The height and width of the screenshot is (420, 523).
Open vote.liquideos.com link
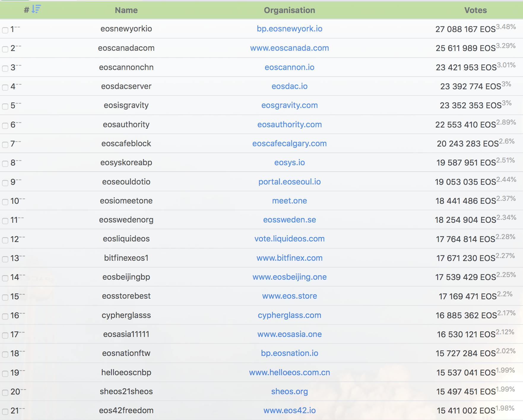[x=289, y=239]
